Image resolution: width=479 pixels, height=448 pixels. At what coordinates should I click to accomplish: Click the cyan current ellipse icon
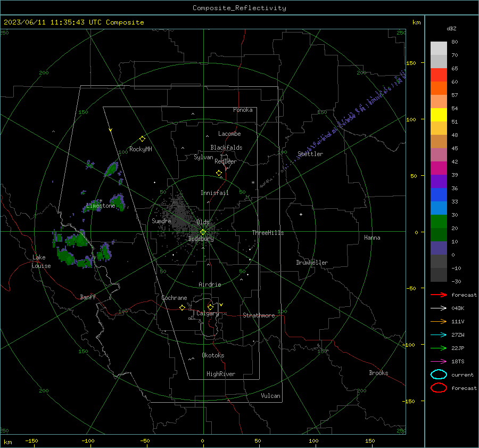439,374
